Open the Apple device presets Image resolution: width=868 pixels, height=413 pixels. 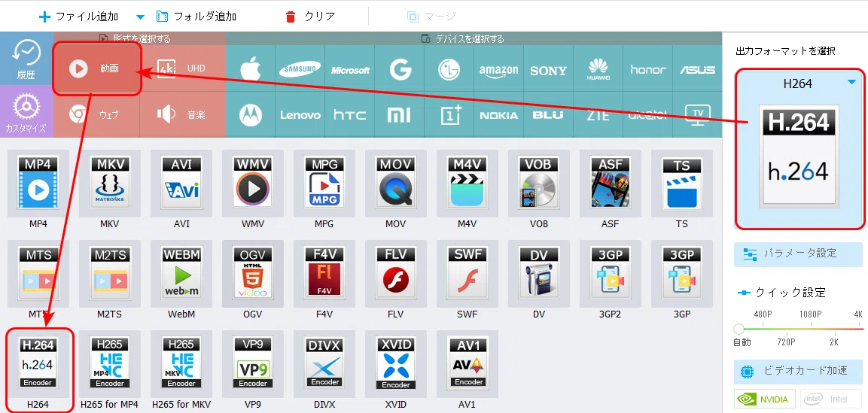click(x=250, y=69)
